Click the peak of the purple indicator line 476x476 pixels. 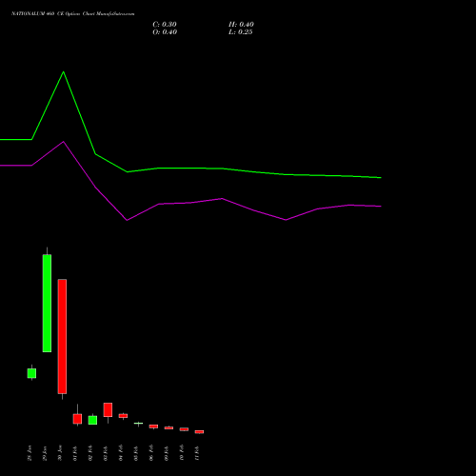(64, 142)
